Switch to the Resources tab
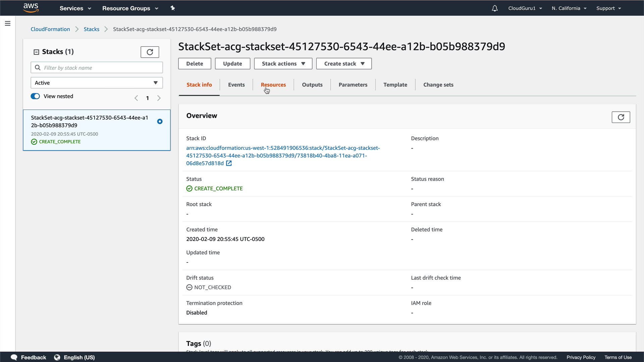The height and width of the screenshot is (362, 644). coord(273,85)
